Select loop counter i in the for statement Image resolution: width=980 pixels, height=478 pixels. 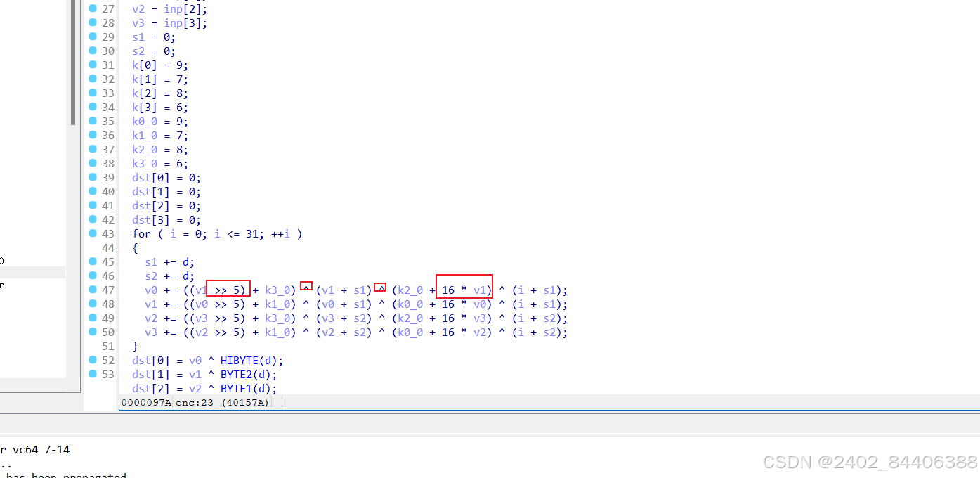173,233
